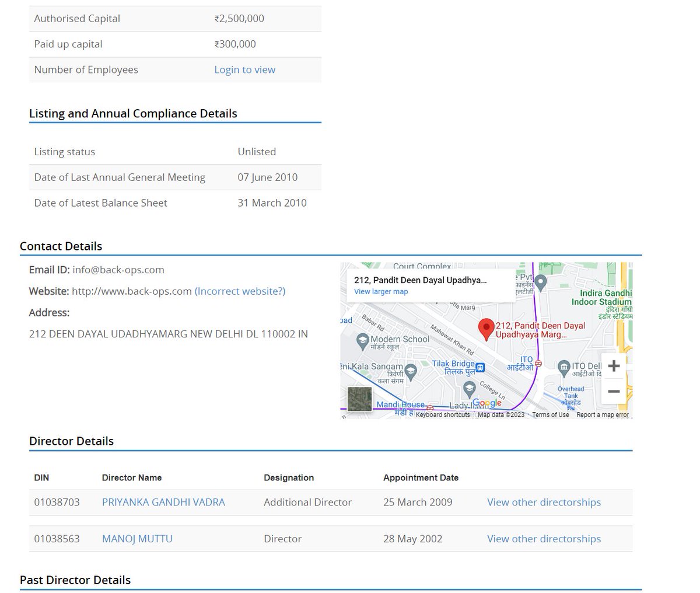
Task: Click the Additional Director designation cell
Action: pyautogui.click(x=307, y=502)
